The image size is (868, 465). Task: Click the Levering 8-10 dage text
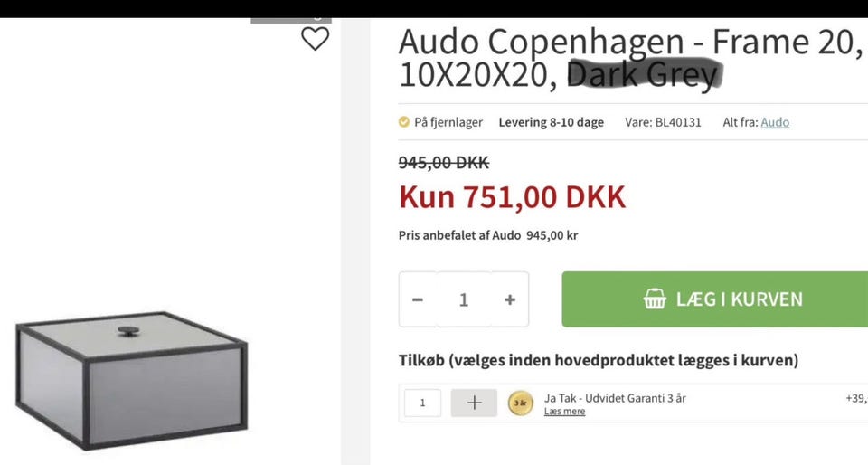(x=551, y=122)
